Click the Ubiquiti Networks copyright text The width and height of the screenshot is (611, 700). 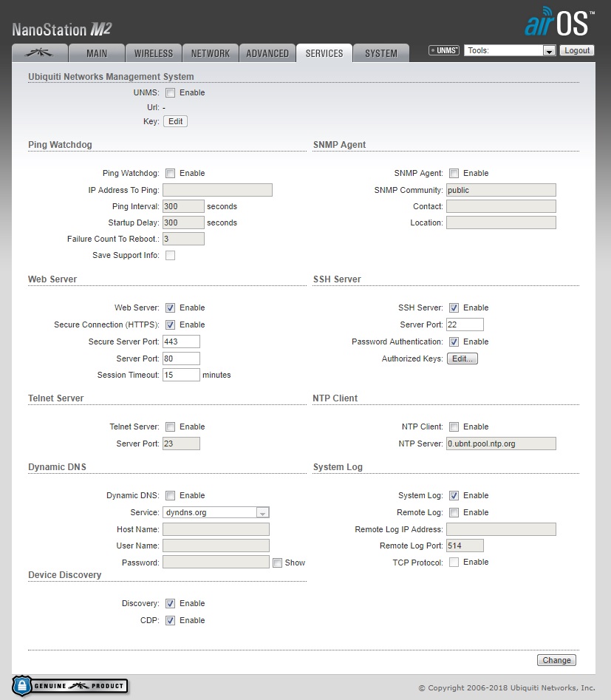[507, 688]
